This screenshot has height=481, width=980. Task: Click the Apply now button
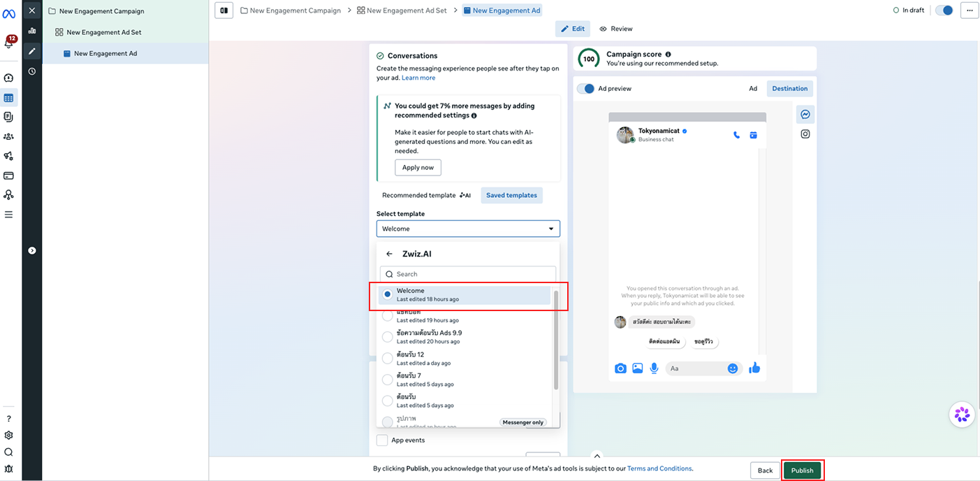click(418, 168)
